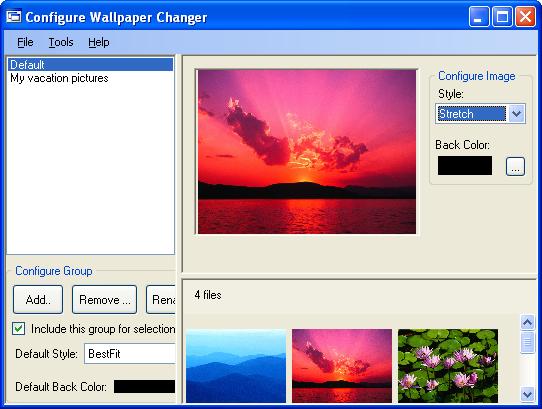
Task: Click the black Back Color swatch
Action: coord(465,166)
